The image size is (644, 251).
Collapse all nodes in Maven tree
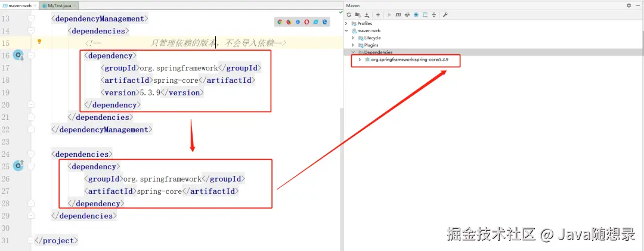coord(434,15)
